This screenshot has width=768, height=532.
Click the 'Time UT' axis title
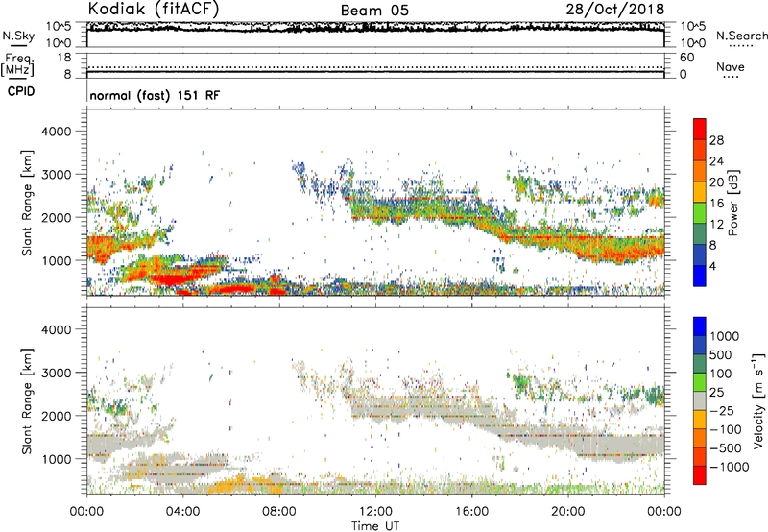(x=375, y=526)
